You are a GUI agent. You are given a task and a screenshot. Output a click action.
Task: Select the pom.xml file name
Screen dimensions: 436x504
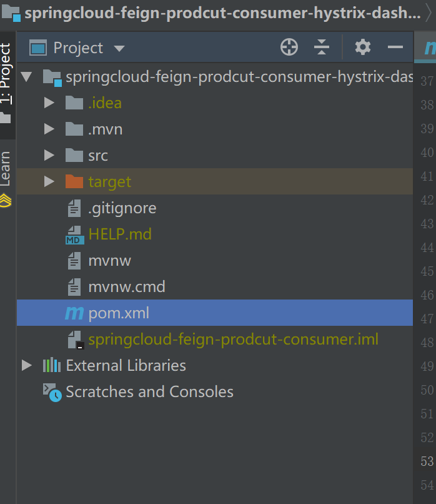(119, 313)
